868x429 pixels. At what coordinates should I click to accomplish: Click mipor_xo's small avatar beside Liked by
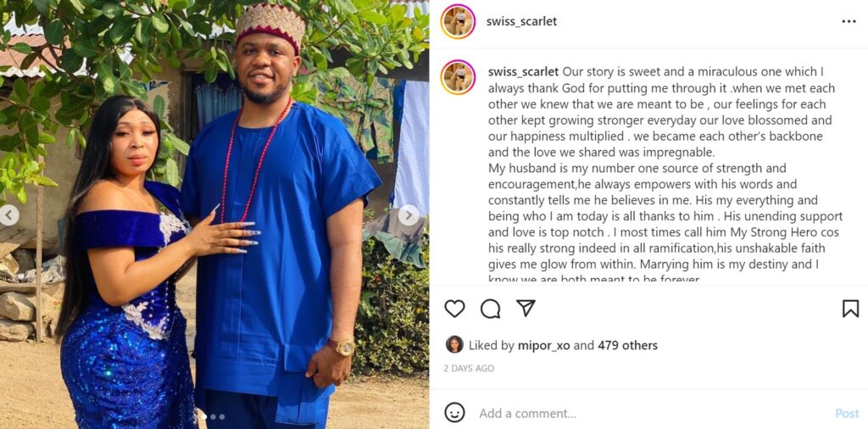coord(454,344)
